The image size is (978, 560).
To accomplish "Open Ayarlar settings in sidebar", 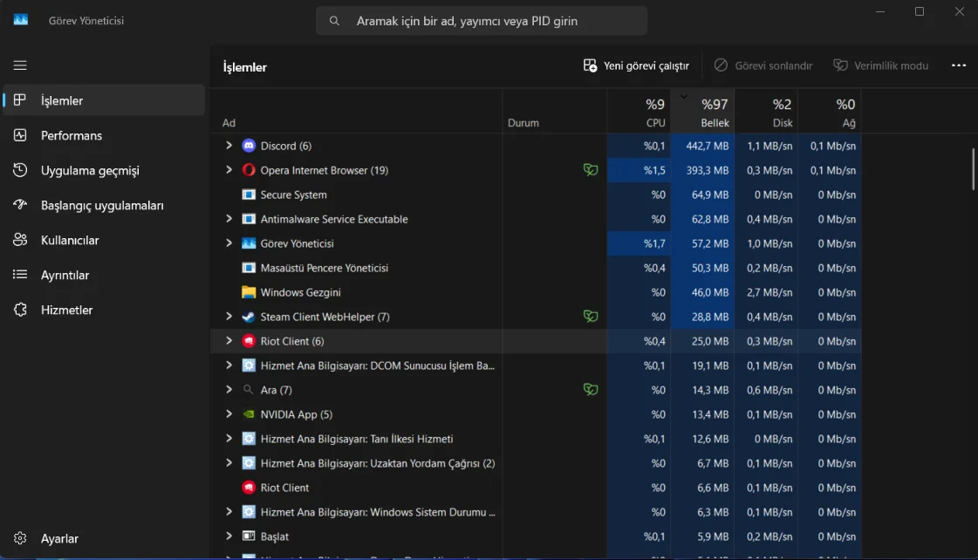I will [104, 538].
